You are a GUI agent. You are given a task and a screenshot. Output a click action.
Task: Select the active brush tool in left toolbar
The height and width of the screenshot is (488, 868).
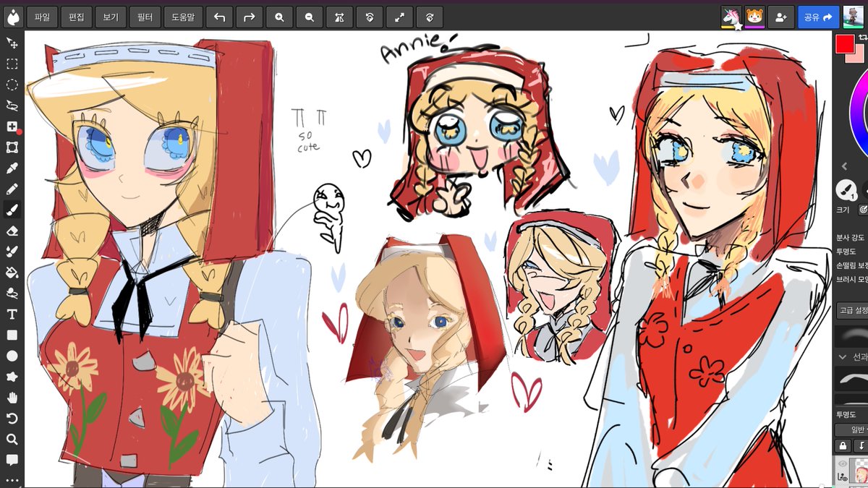click(12, 210)
